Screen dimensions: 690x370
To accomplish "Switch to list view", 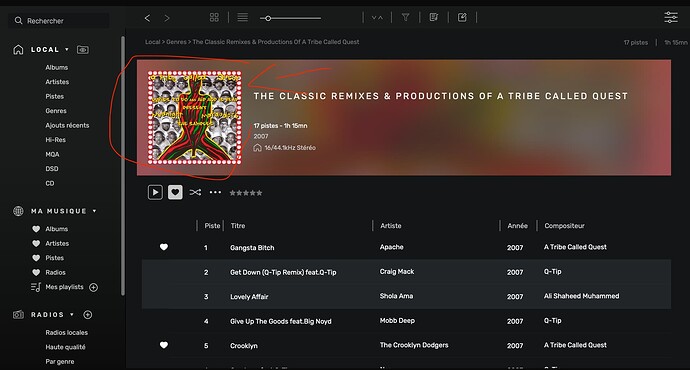I will pyautogui.click(x=242, y=18).
